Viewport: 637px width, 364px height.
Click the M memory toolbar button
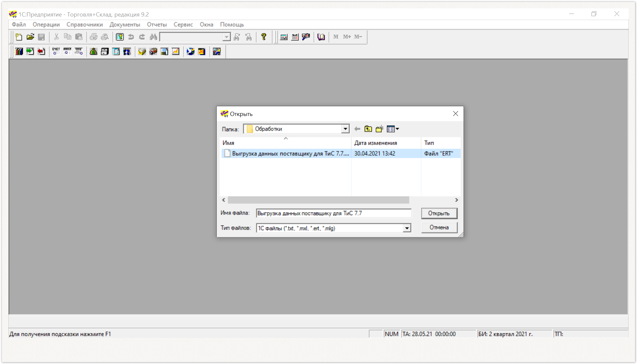tap(336, 37)
